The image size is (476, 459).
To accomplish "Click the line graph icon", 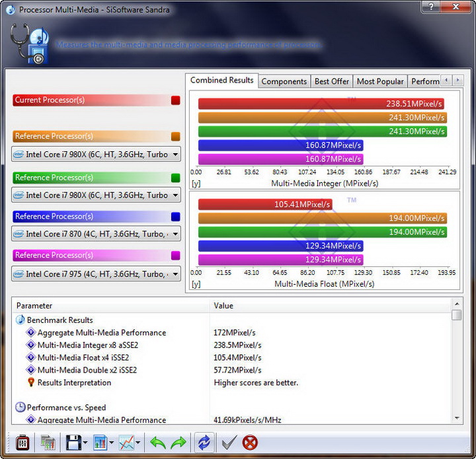I will click(126, 443).
